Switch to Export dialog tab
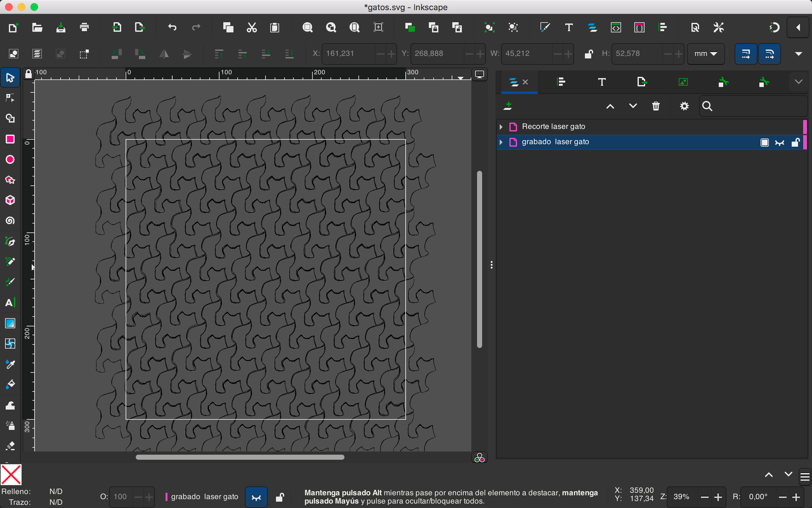812x508 pixels. (x=642, y=82)
